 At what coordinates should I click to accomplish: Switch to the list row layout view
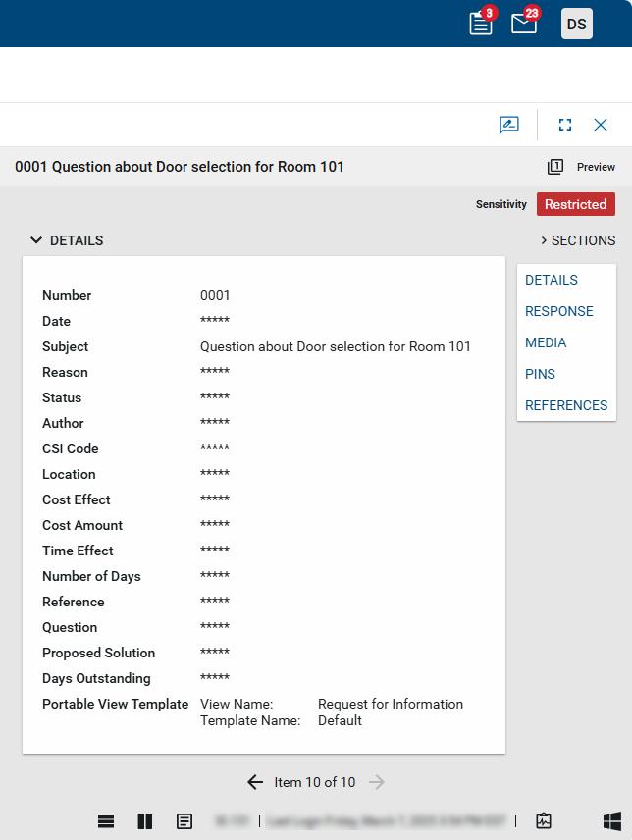(106, 821)
